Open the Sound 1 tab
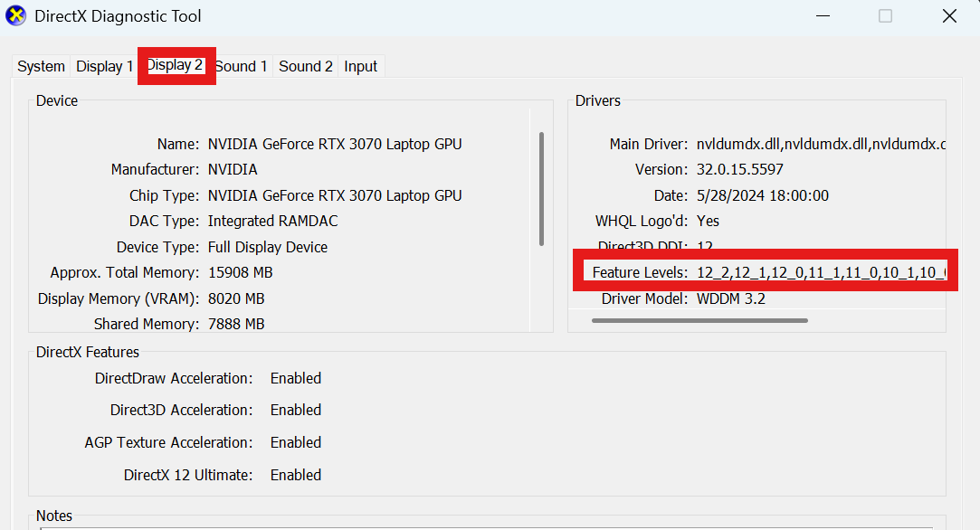980x530 pixels. [242, 66]
